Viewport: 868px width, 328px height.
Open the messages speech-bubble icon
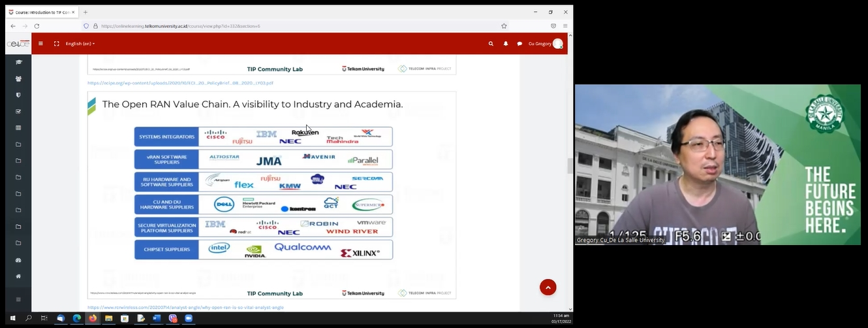click(x=519, y=44)
